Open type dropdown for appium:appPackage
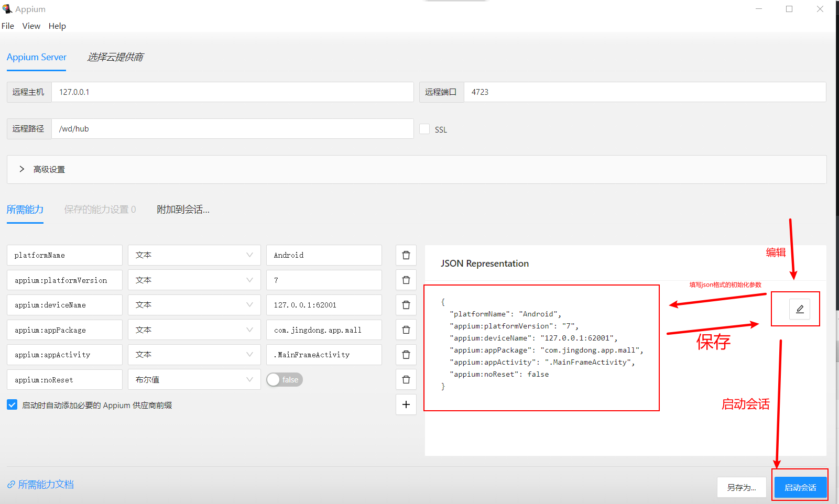This screenshot has height=504, width=839. coord(194,330)
